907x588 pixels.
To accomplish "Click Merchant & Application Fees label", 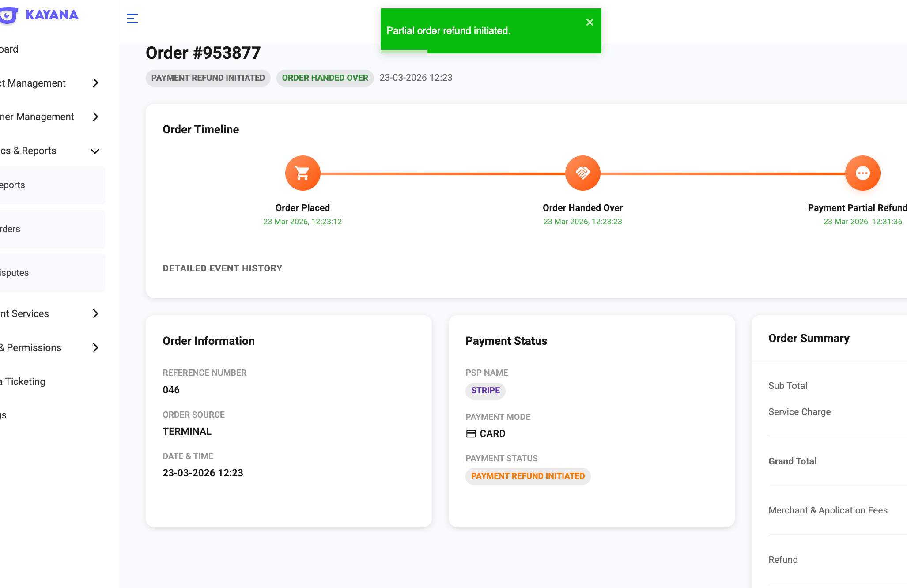I will point(828,510).
